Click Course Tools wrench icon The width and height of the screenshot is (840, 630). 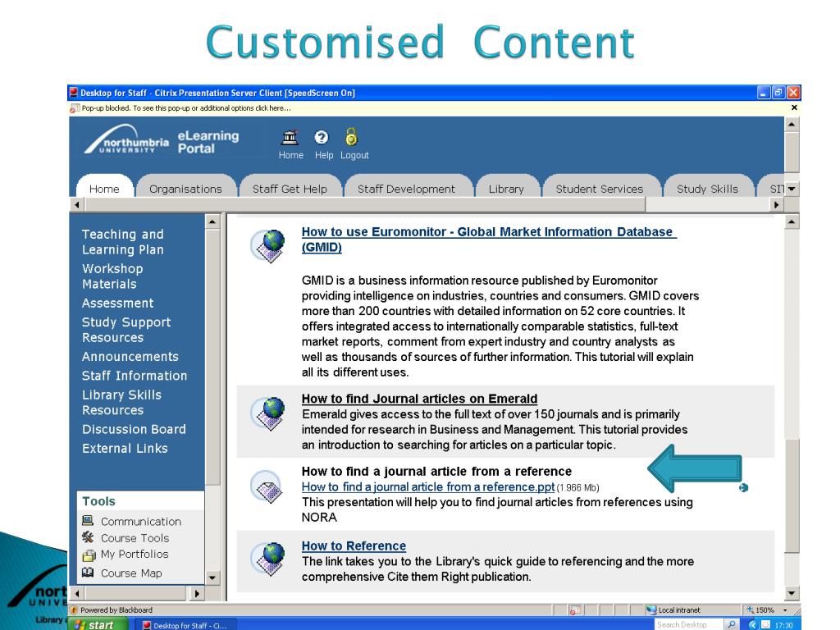click(x=88, y=536)
